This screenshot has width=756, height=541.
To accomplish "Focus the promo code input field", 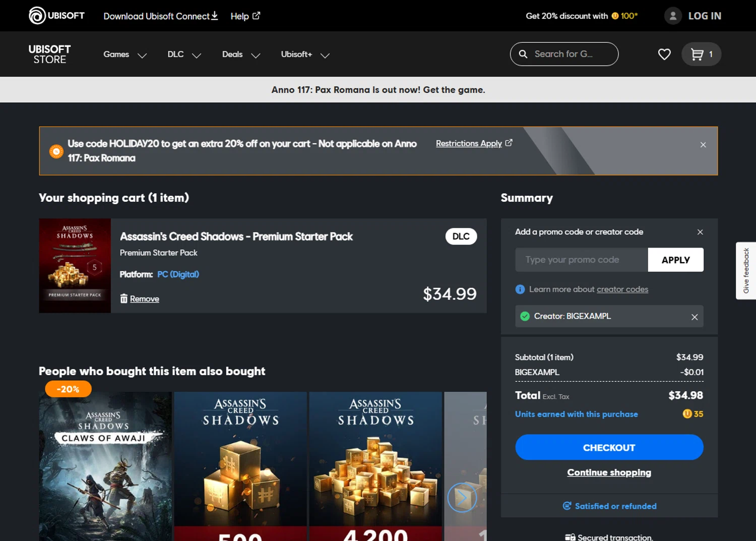I will point(582,260).
